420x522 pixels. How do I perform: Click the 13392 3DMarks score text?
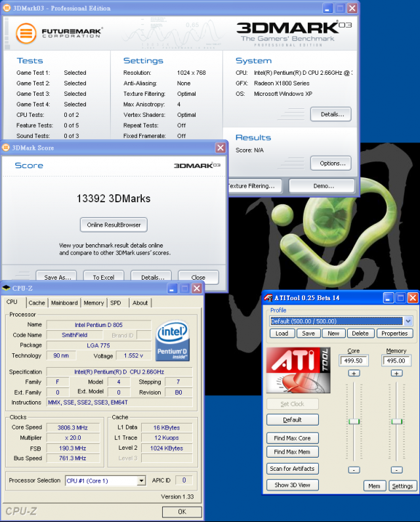[114, 199]
